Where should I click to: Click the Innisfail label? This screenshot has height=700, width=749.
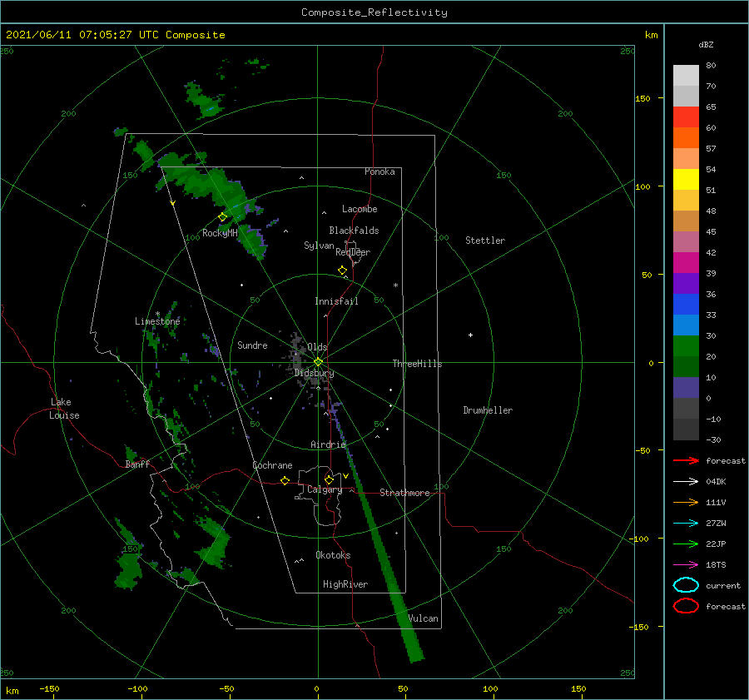(x=336, y=301)
